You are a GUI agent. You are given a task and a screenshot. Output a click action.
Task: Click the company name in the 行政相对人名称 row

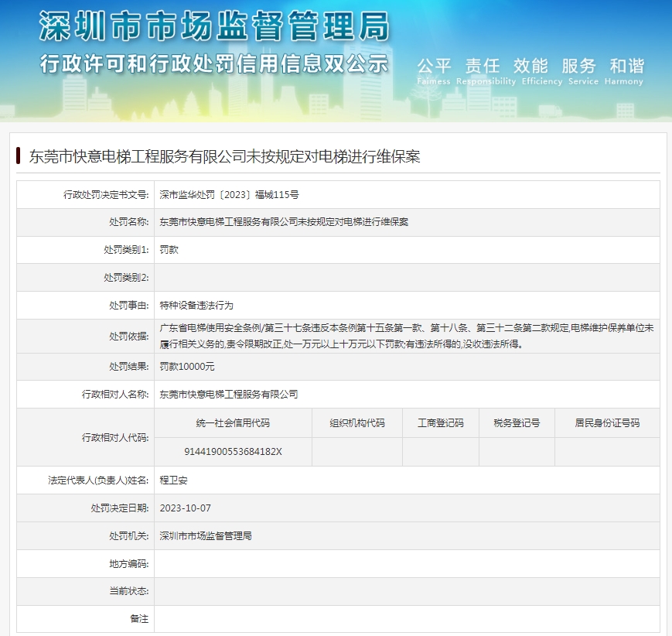228,394
